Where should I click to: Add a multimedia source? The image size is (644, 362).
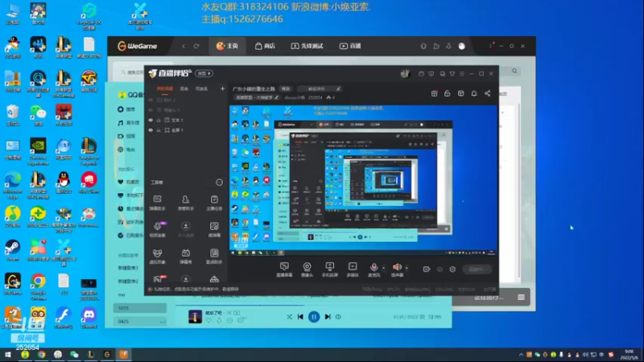353,269
